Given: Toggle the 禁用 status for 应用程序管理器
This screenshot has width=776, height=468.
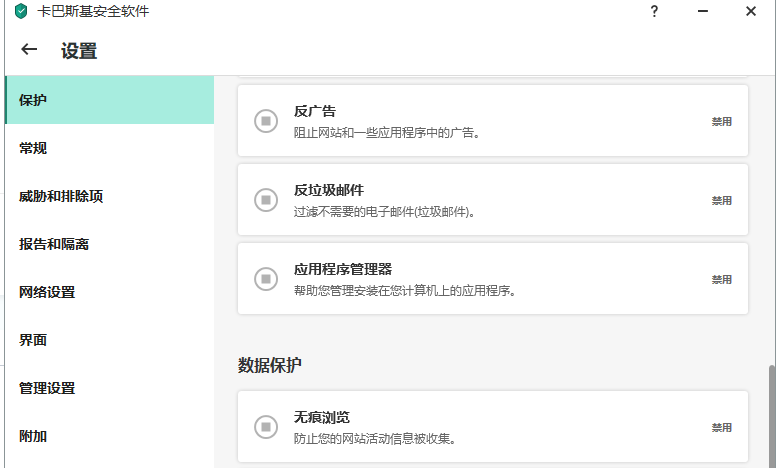Looking at the screenshot, I should point(721,279).
